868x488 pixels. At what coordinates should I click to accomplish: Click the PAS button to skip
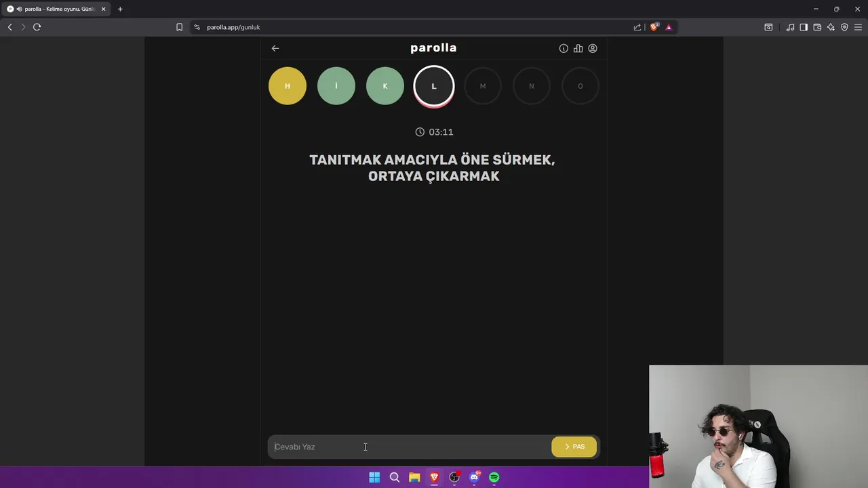coord(574,447)
